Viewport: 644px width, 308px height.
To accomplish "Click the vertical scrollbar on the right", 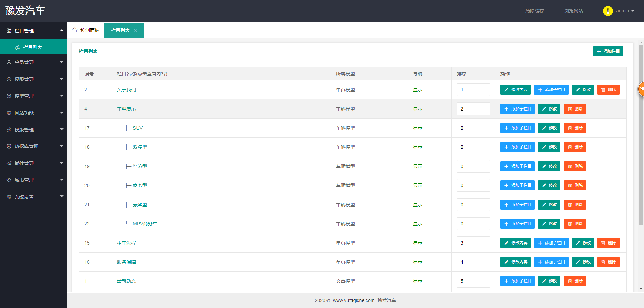I will click(x=641, y=134).
